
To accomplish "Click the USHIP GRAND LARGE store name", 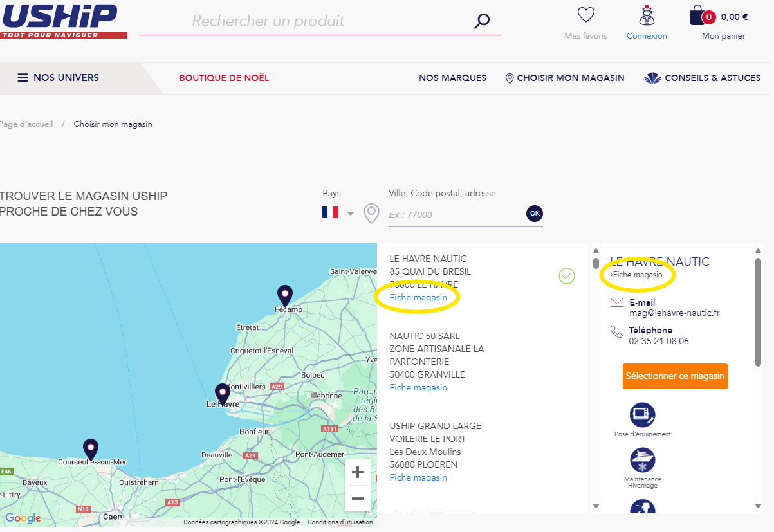I will (436, 426).
